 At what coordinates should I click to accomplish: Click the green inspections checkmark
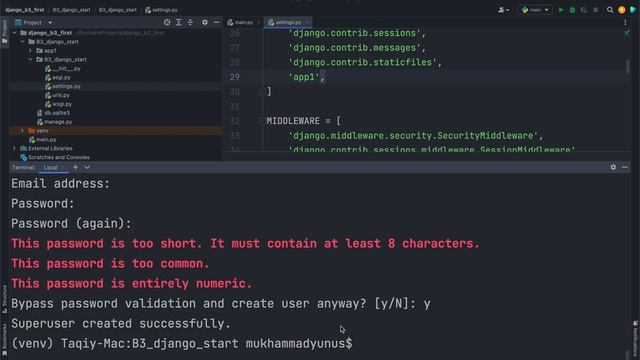click(627, 33)
